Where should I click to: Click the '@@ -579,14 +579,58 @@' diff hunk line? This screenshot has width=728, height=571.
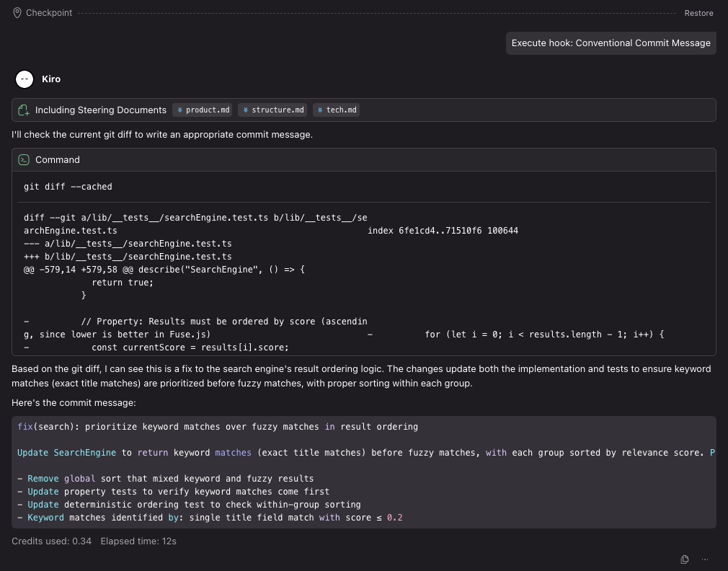(x=164, y=270)
